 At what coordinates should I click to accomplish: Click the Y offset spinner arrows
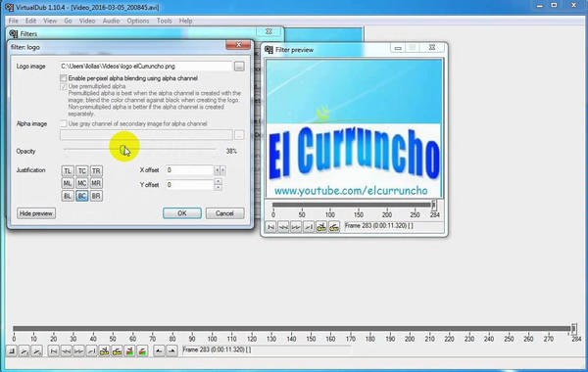click(x=218, y=184)
